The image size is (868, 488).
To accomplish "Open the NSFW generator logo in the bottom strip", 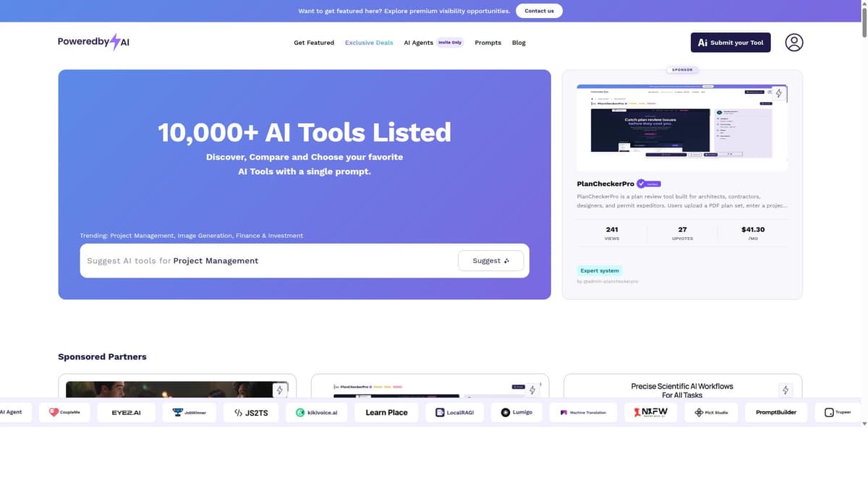I will click(x=650, y=412).
